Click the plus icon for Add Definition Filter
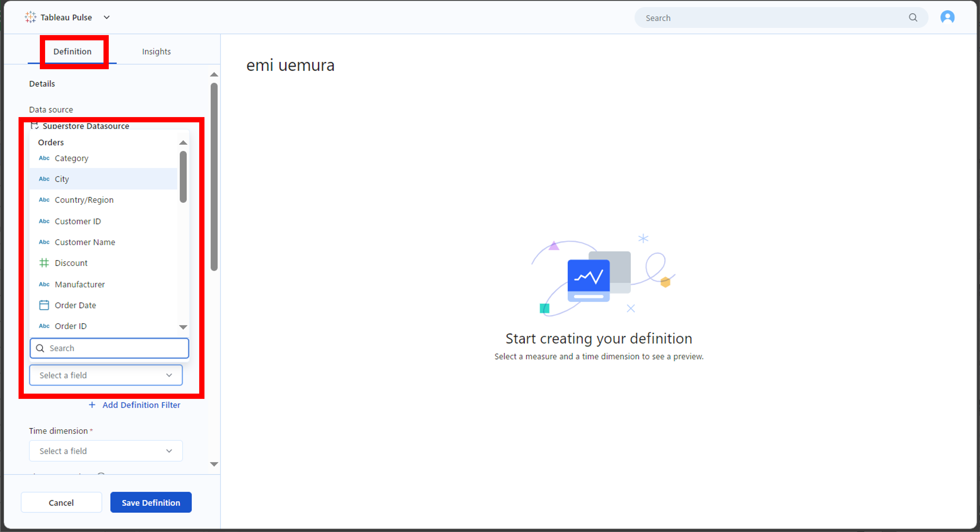The image size is (980, 532). pos(92,405)
